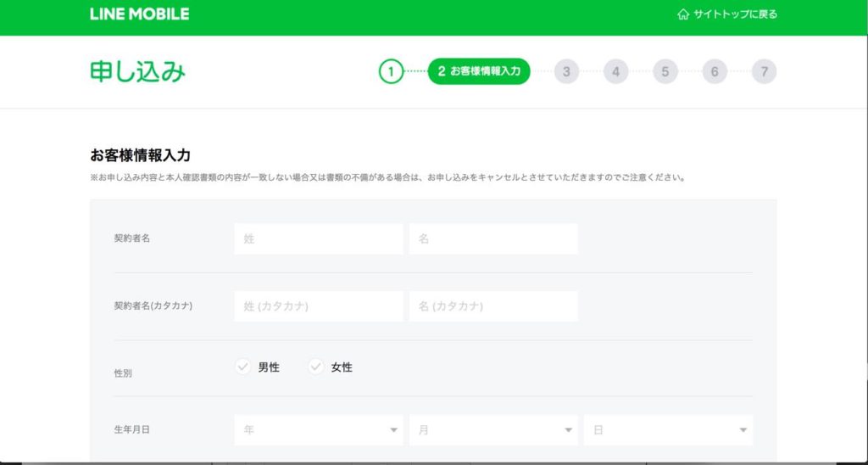
Task: Select step 5 circle
Action: [665, 71]
